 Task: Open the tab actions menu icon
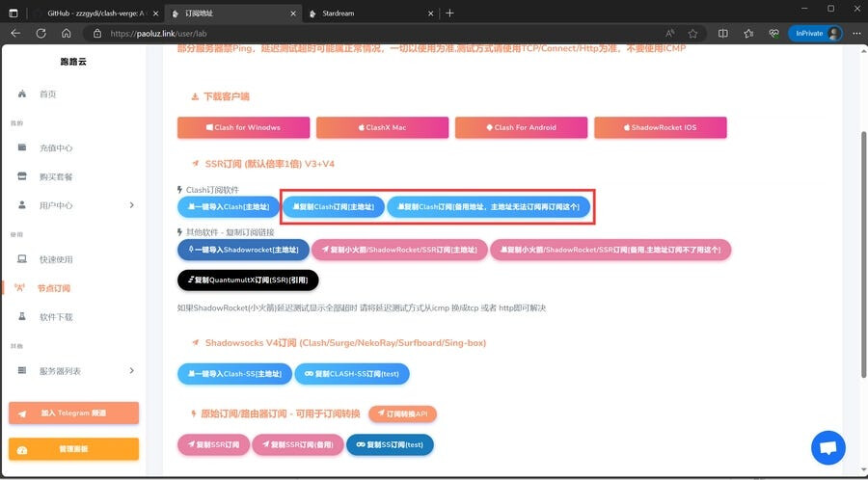(14, 13)
